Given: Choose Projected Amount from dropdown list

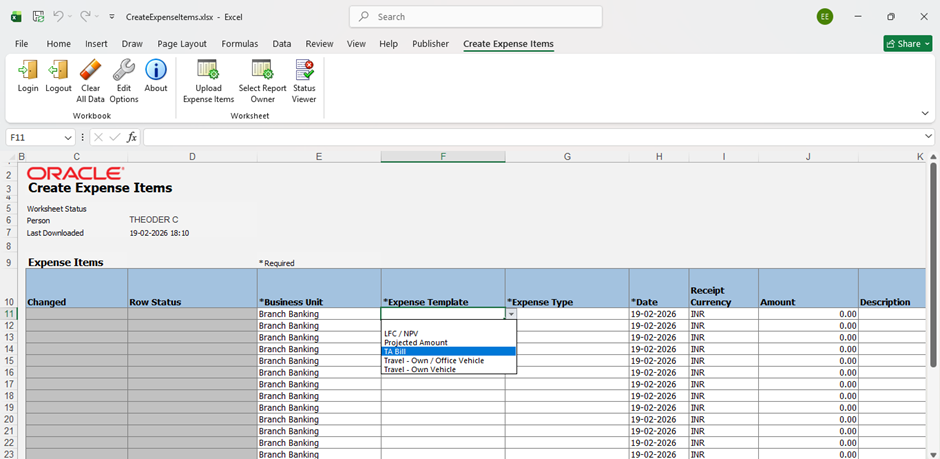Looking at the screenshot, I should (x=448, y=342).
